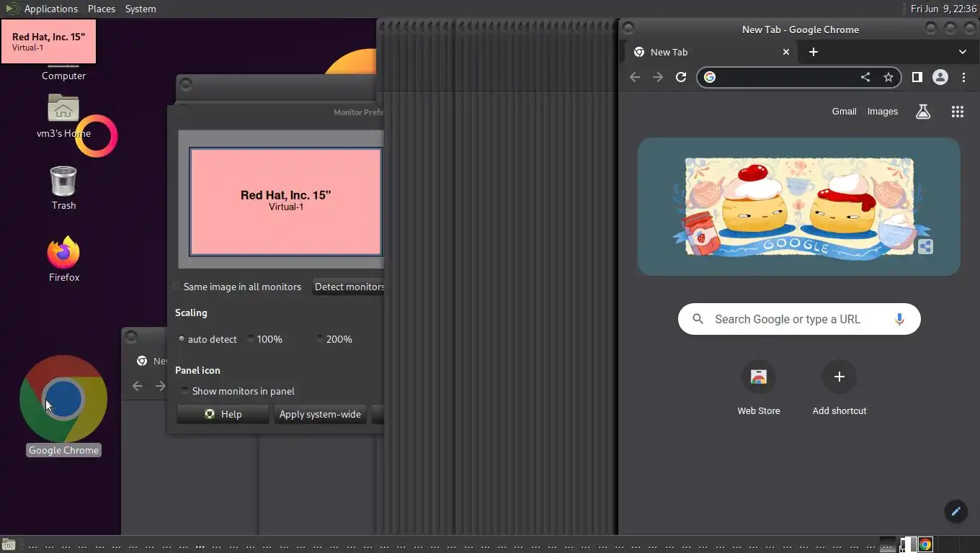Open the Search Labs flask icon
This screenshot has height=553, width=980.
(923, 112)
